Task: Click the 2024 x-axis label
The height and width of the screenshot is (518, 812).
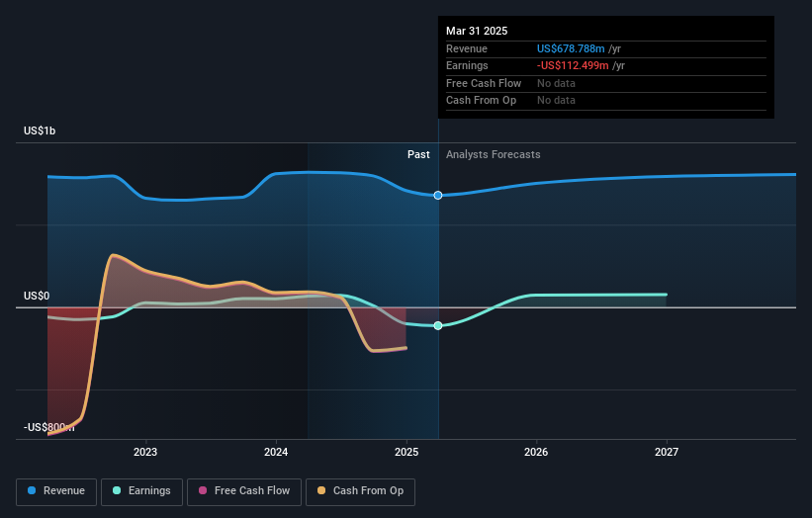Action: [x=276, y=452]
